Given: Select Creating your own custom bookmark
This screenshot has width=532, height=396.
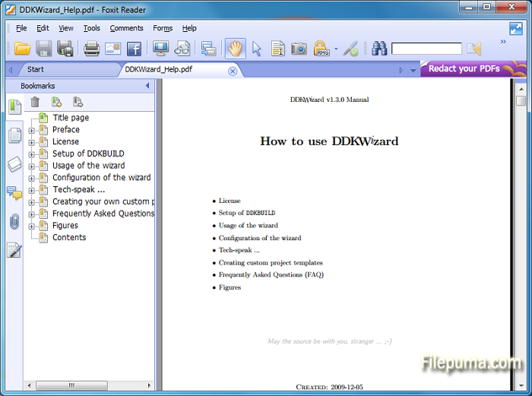Looking at the screenshot, I should coord(103,201).
